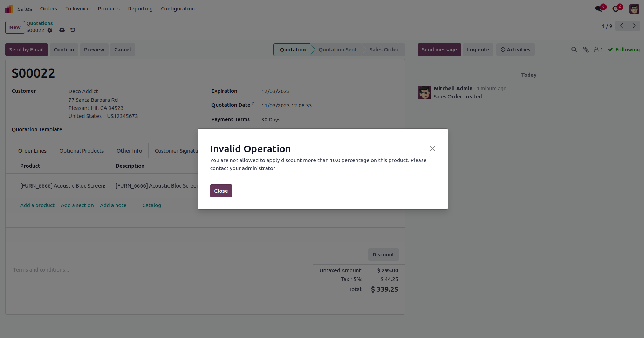Open the Reporting menu
This screenshot has height=338, width=644.
click(x=140, y=9)
